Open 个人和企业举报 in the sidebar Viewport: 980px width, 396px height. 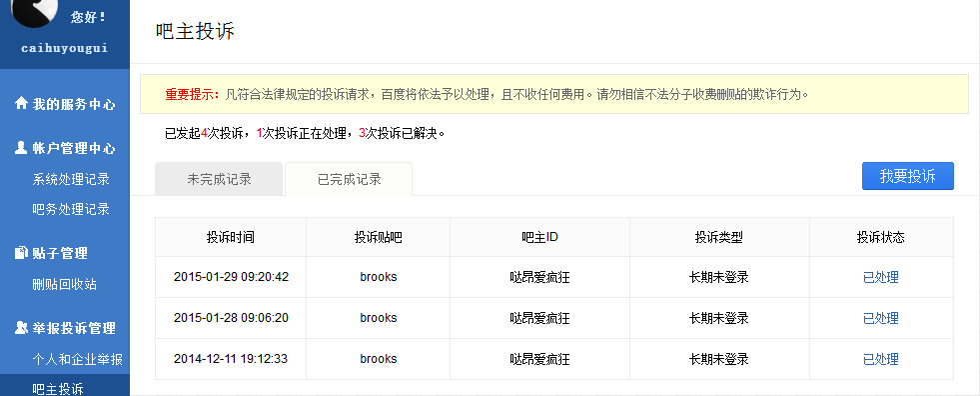point(78,359)
